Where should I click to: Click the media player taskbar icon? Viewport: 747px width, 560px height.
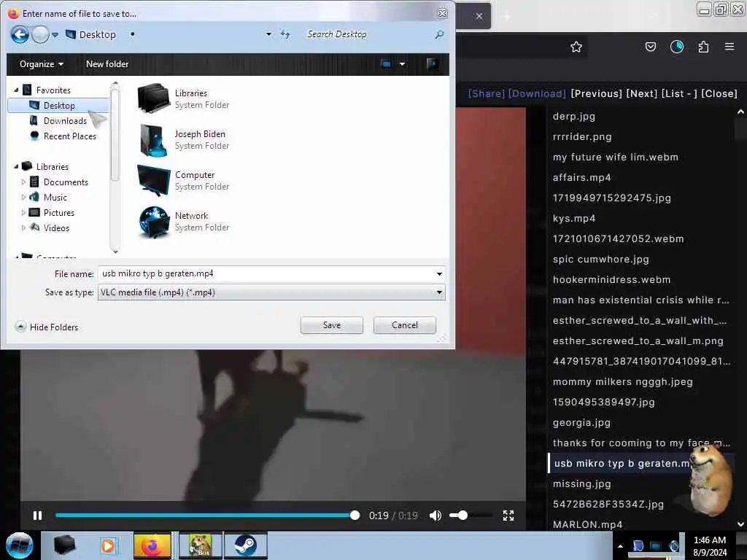108,545
